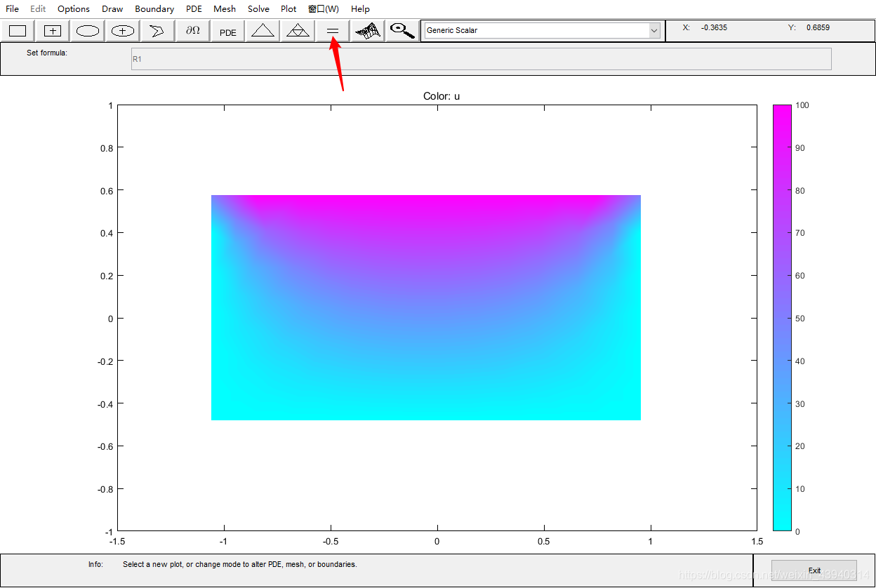Initialize the triangular mesh

coord(263,31)
